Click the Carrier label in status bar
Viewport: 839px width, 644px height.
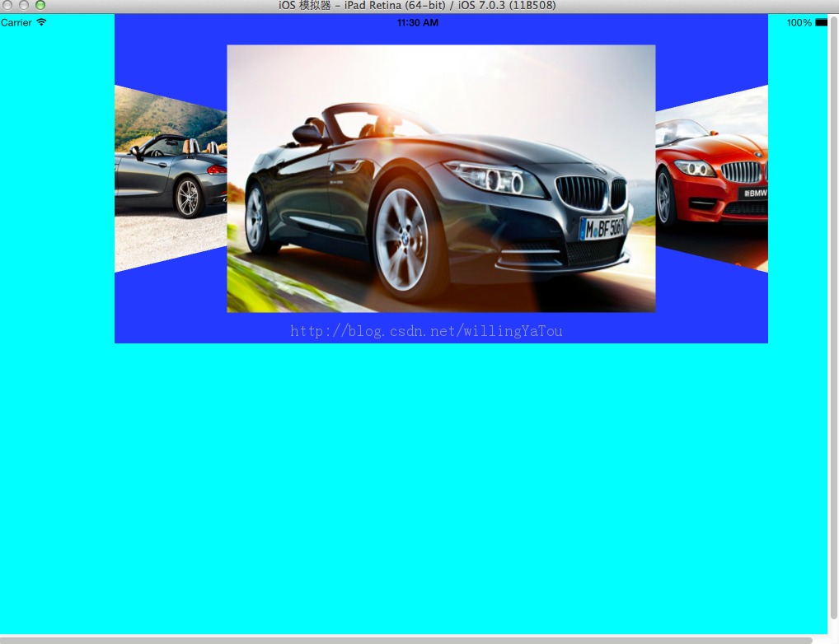[16, 22]
